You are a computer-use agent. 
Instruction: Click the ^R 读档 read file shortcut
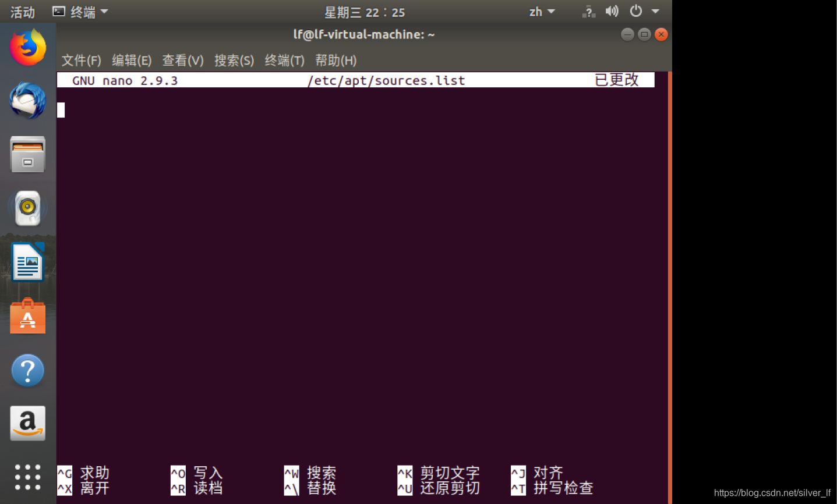click(x=197, y=488)
